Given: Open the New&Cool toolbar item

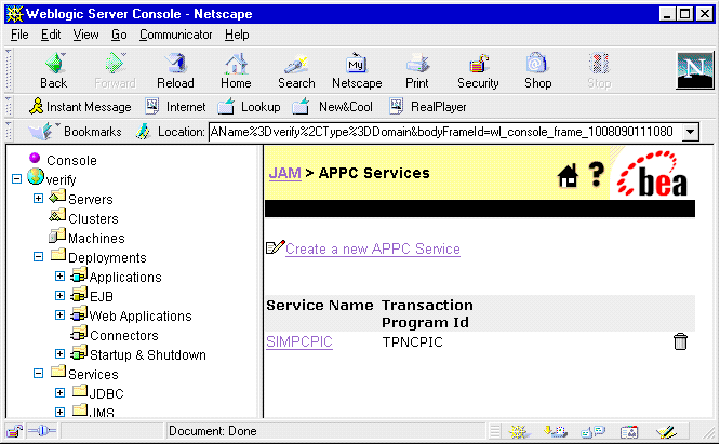Looking at the screenshot, I should point(333,107).
